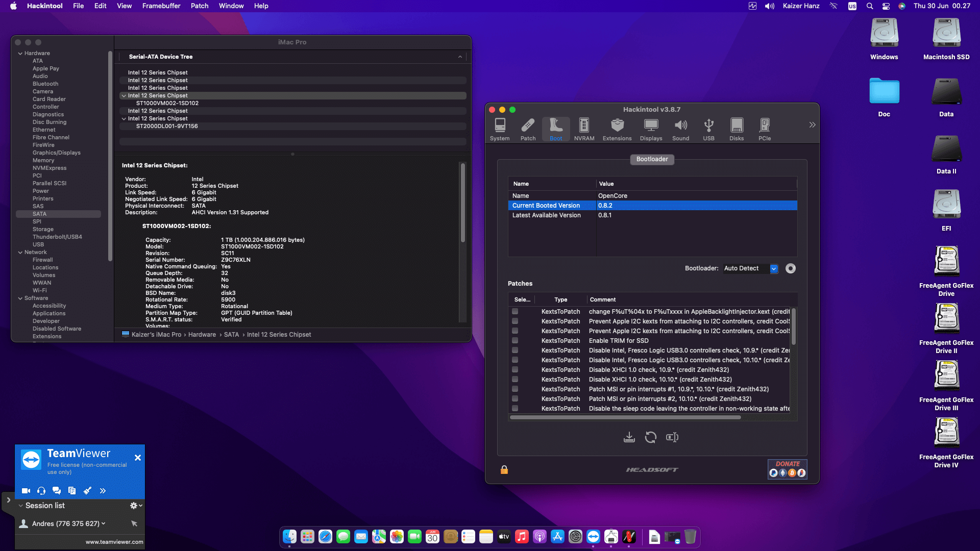The width and height of the screenshot is (980, 551).
Task: Click the download bootloader icon
Action: 629,437
